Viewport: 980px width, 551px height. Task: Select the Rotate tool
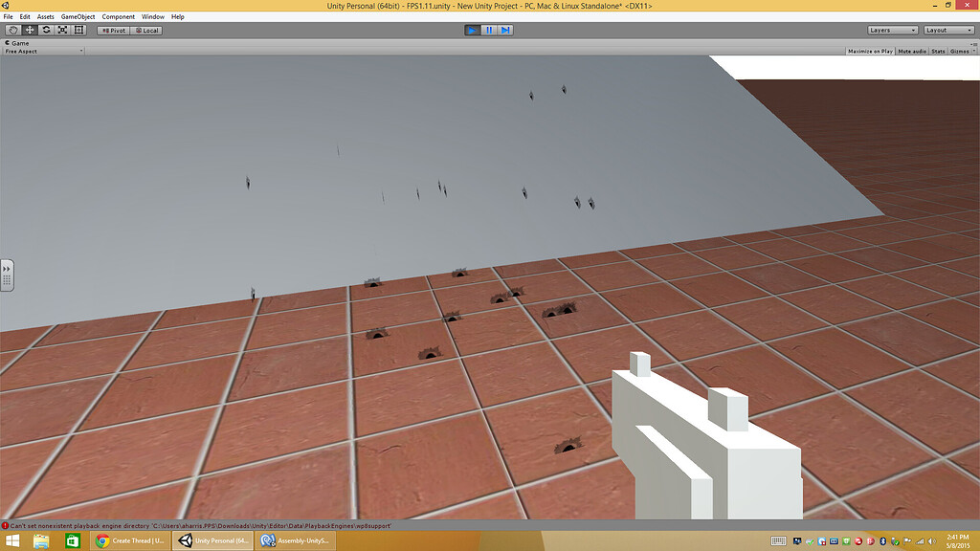46,30
